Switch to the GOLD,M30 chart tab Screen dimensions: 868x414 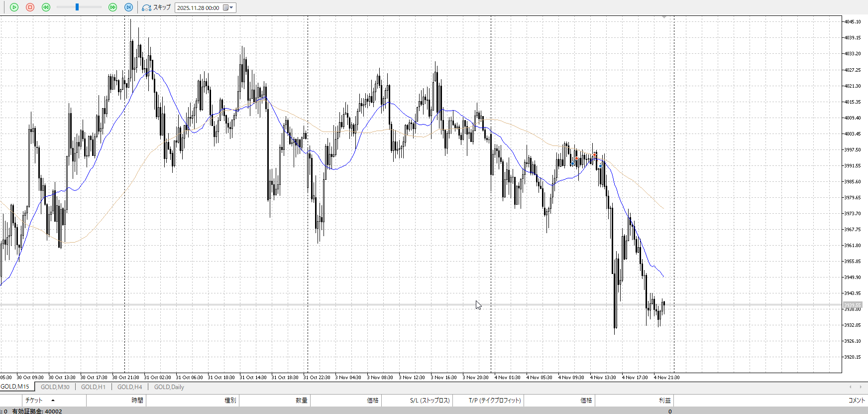(55, 387)
